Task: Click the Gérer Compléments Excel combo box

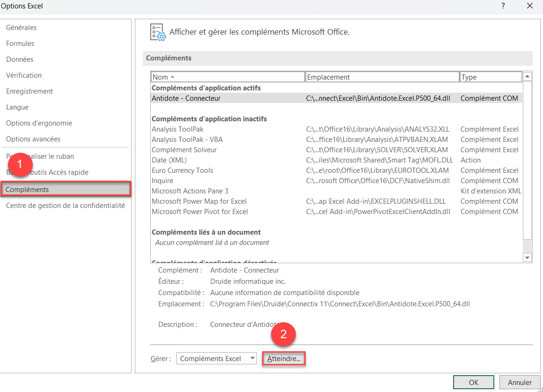Action: [x=216, y=358]
